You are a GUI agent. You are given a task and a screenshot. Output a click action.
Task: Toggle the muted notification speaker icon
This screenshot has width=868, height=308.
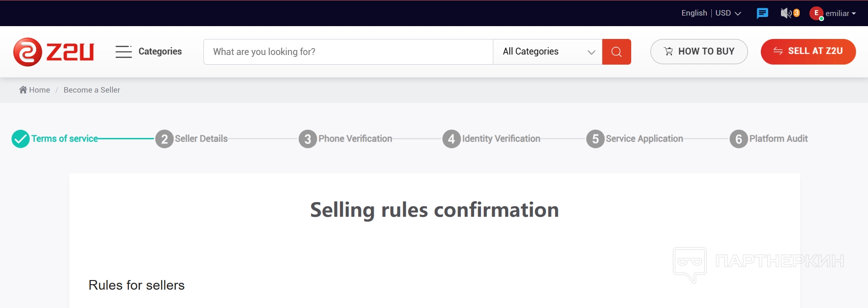[786, 13]
